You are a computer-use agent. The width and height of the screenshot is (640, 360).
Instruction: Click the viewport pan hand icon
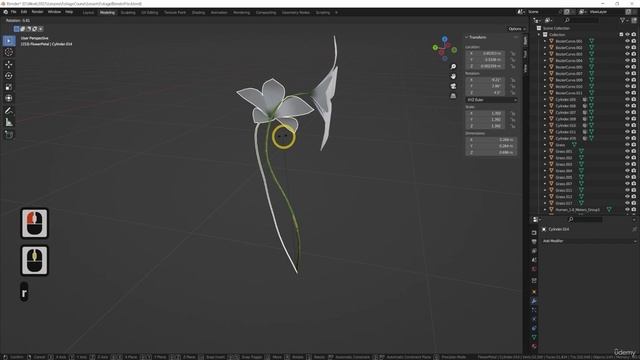453,76
